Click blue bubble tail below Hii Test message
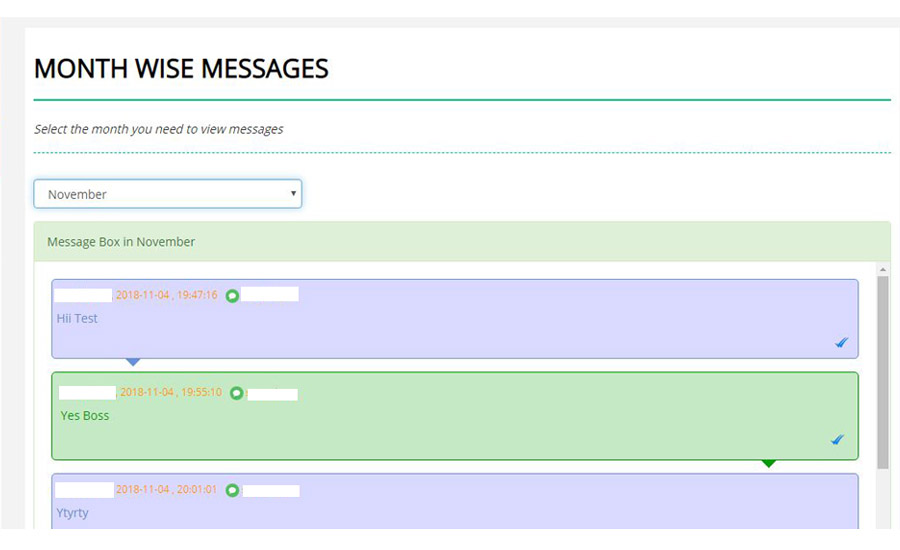 (x=133, y=362)
